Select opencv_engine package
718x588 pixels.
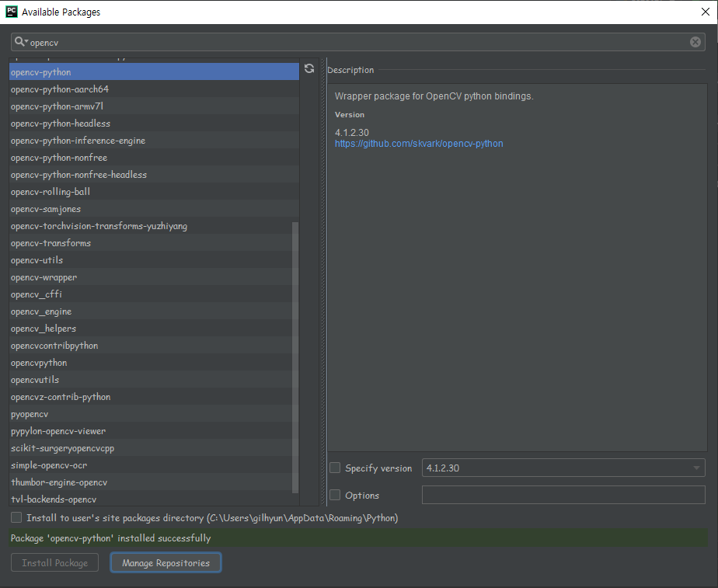pyautogui.click(x=150, y=311)
